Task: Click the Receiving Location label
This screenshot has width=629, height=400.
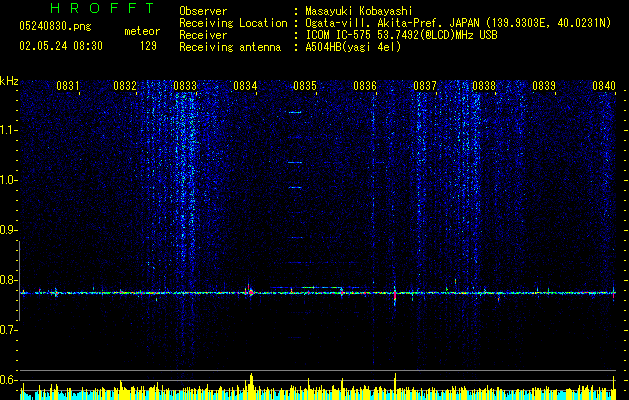Action: pos(233,23)
